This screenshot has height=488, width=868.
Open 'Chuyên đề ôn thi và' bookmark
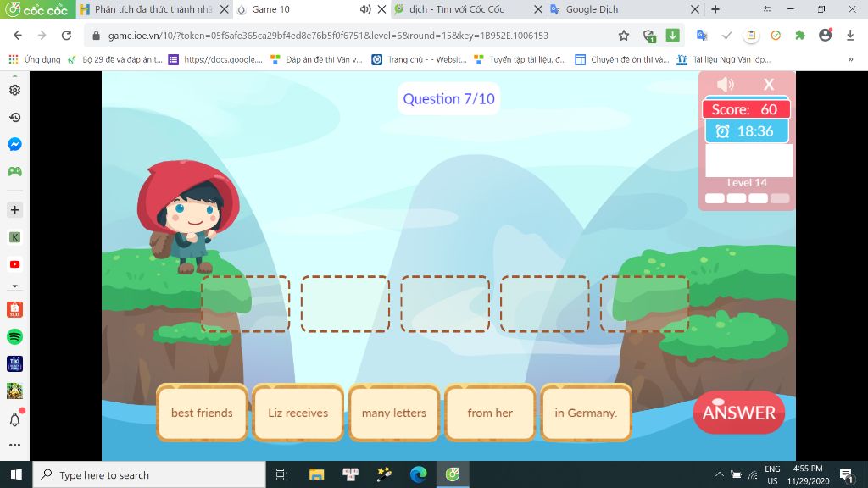click(622, 59)
